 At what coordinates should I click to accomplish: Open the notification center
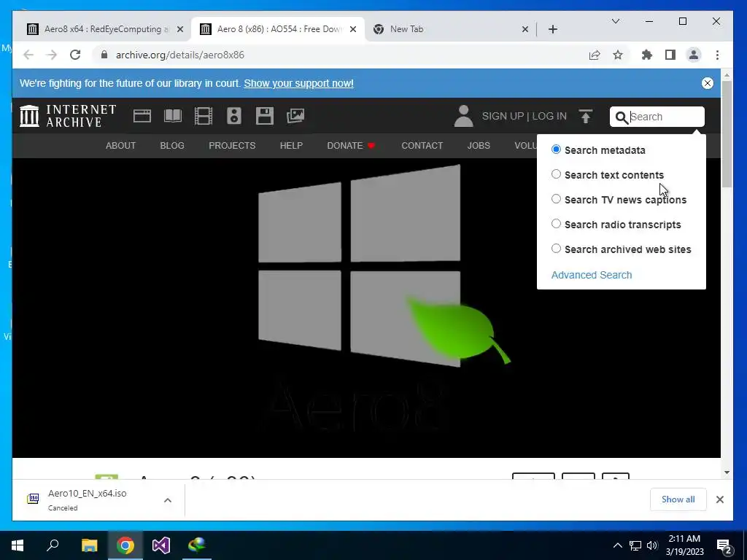point(724,546)
